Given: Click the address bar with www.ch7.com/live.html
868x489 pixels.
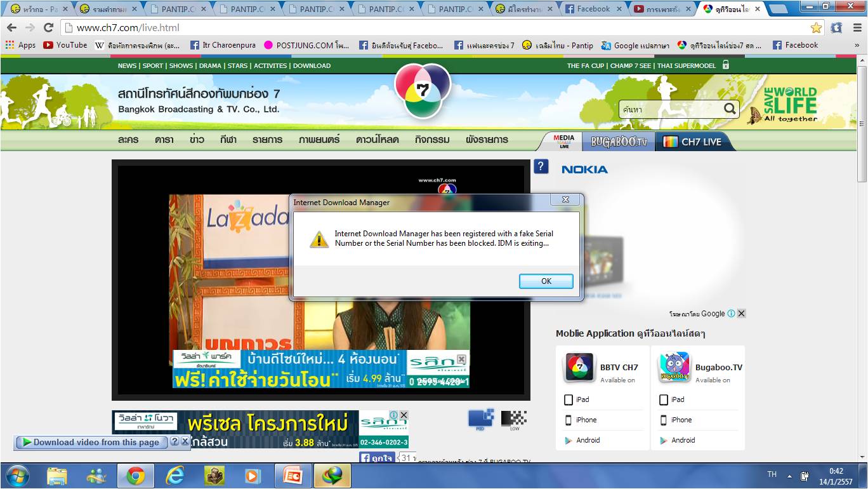Looking at the screenshot, I should (438, 27).
